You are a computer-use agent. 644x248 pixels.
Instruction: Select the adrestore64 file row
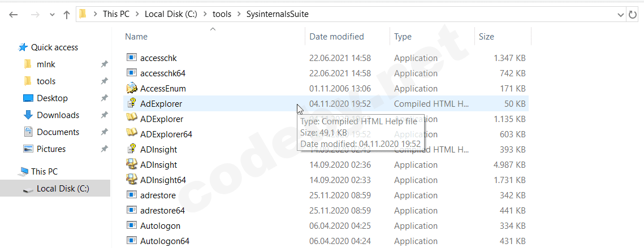click(162, 210)
